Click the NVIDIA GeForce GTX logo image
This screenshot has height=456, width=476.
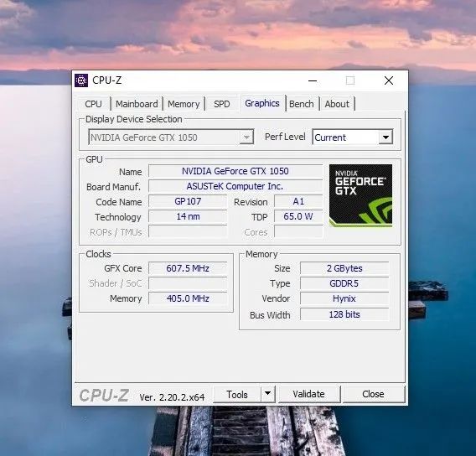click(360, 195)
